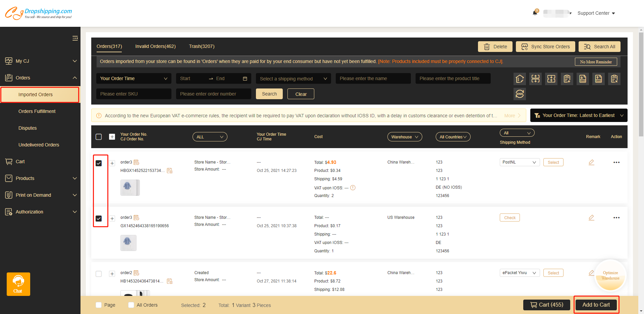644x314 pixels.
Task: Click the clipboard with plus icon
Action: pos(567,79)
